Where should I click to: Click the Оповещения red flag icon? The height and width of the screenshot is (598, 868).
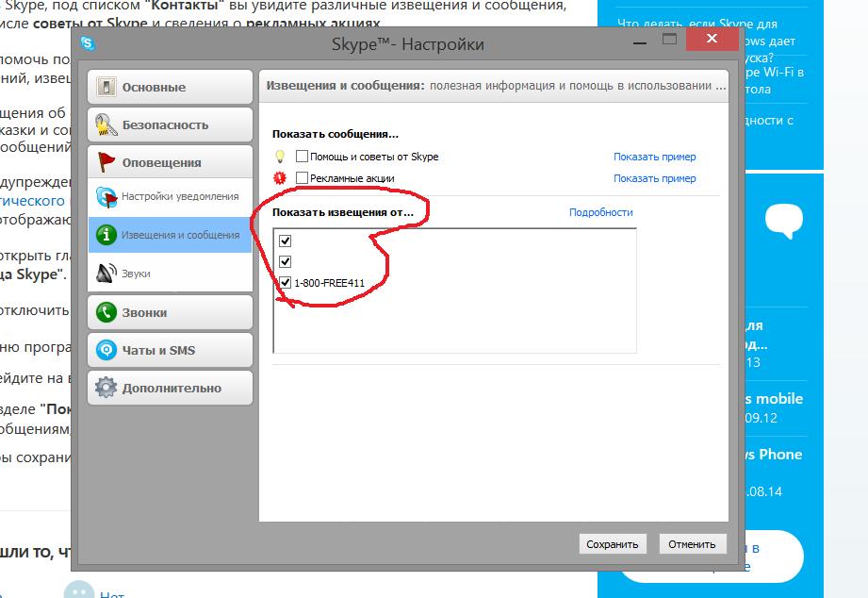106,162
